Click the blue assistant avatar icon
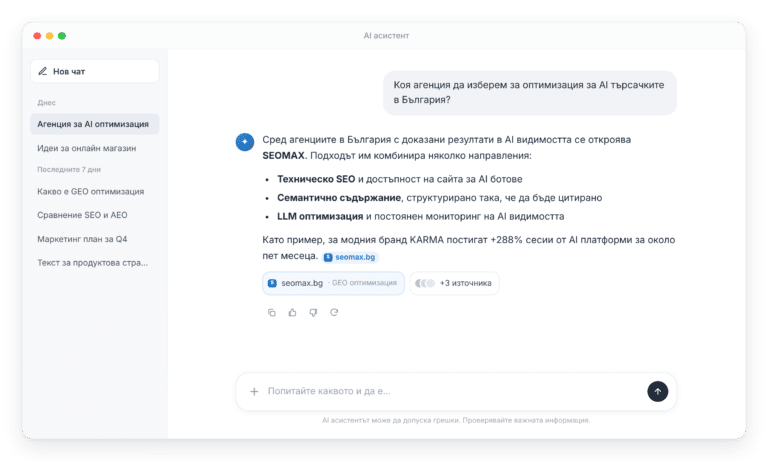This screenshot has height=461, width=768. point(245,142)
